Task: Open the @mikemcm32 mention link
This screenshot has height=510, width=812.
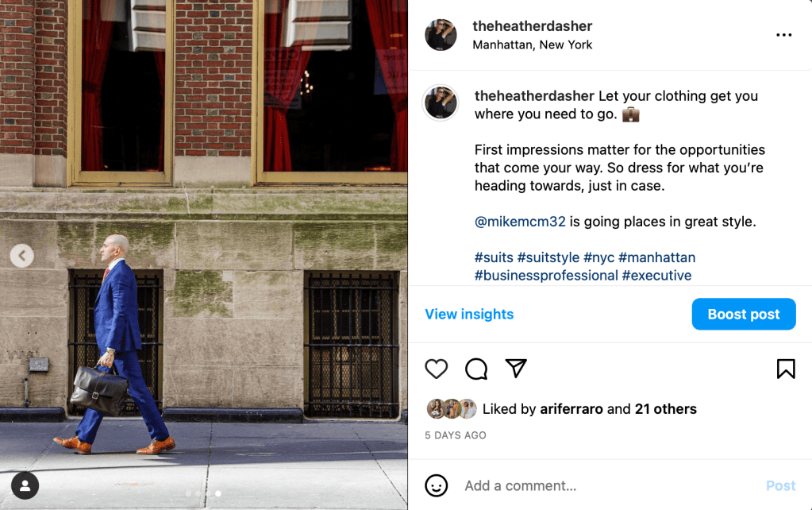Action: point(520,222)
